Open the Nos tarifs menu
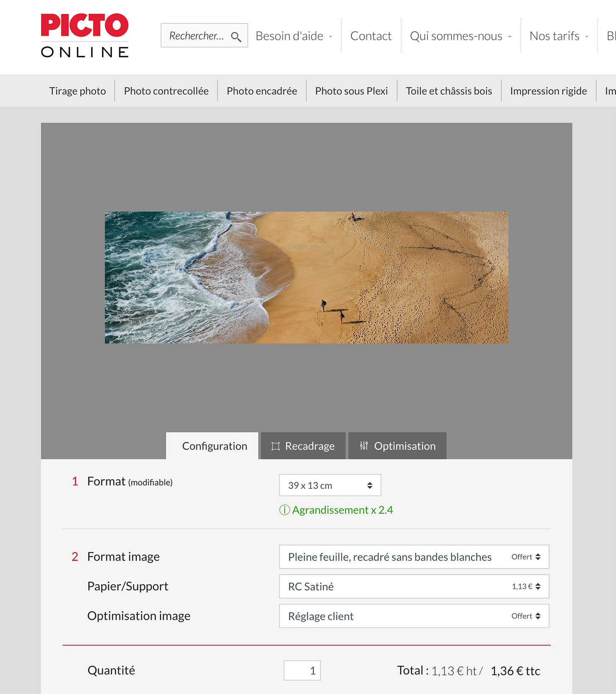 point(558,36)
